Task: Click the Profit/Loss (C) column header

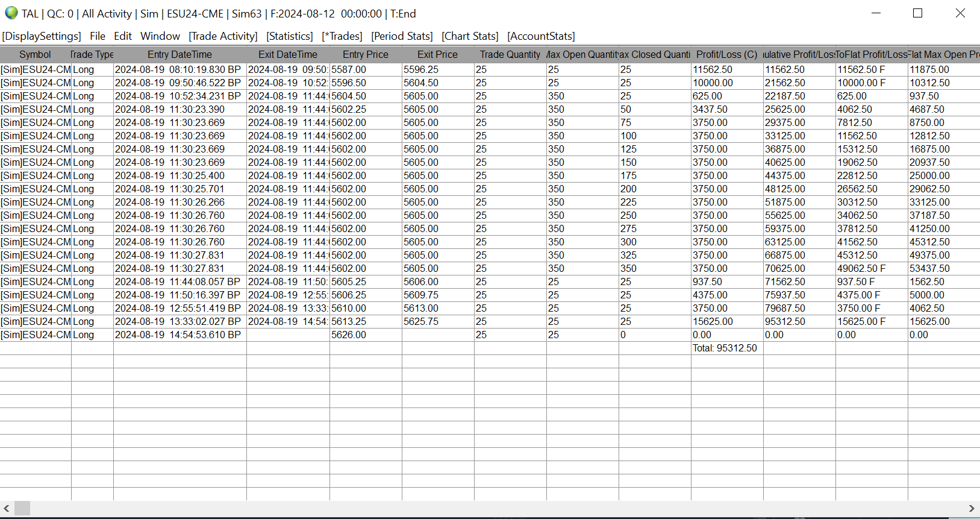Action: (x=727, y=54)
